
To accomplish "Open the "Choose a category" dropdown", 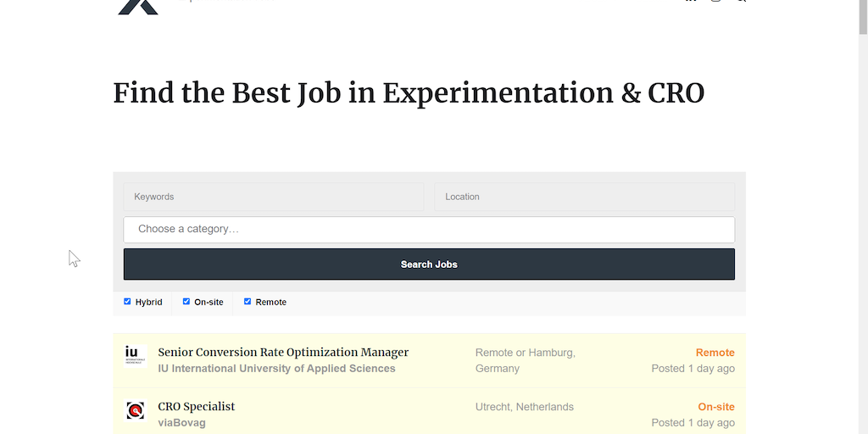I will [429, 229].
